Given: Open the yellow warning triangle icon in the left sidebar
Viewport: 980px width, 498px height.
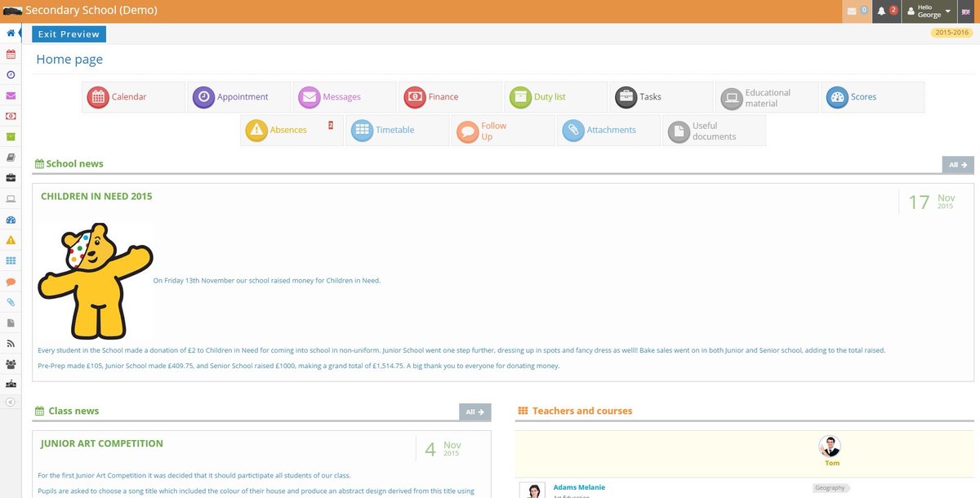Looking at the screenshot, I should 11,241.
